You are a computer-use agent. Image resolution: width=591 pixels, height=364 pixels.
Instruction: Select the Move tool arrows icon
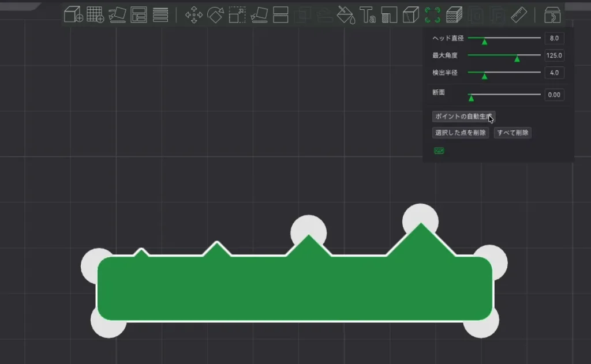pos(194,15)
